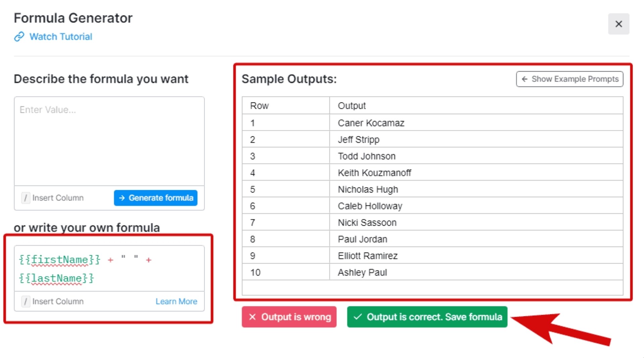
Task: Close the Formula Generator dialog
Action: click(x=619, y=24)
